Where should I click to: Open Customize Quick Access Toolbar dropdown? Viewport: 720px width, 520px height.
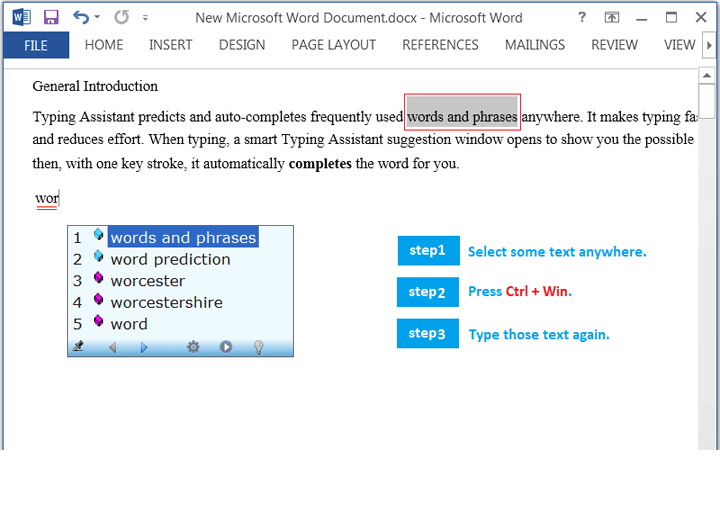(145, 18)
